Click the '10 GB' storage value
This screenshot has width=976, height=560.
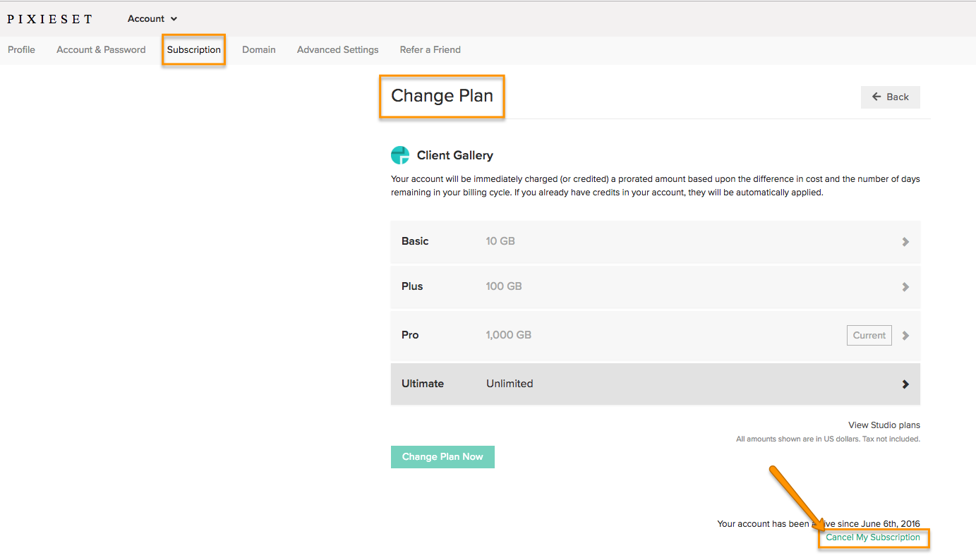(500, 241)
